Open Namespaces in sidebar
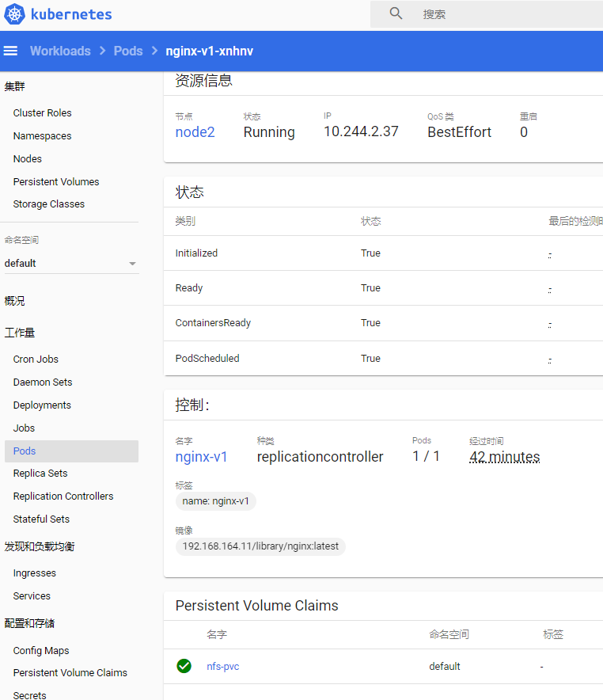 43,135
